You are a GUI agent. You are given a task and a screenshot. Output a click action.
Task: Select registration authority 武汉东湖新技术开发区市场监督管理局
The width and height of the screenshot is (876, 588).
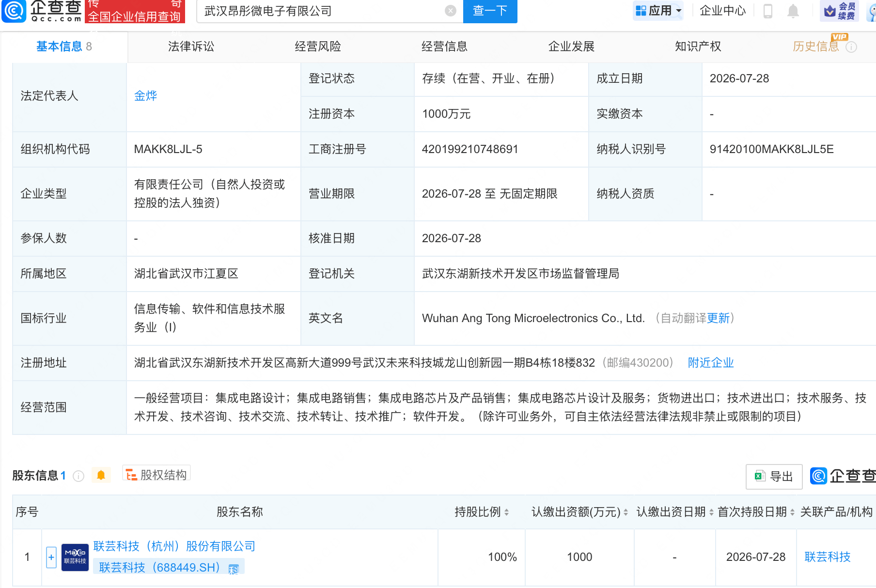click(x=521, y=274)
